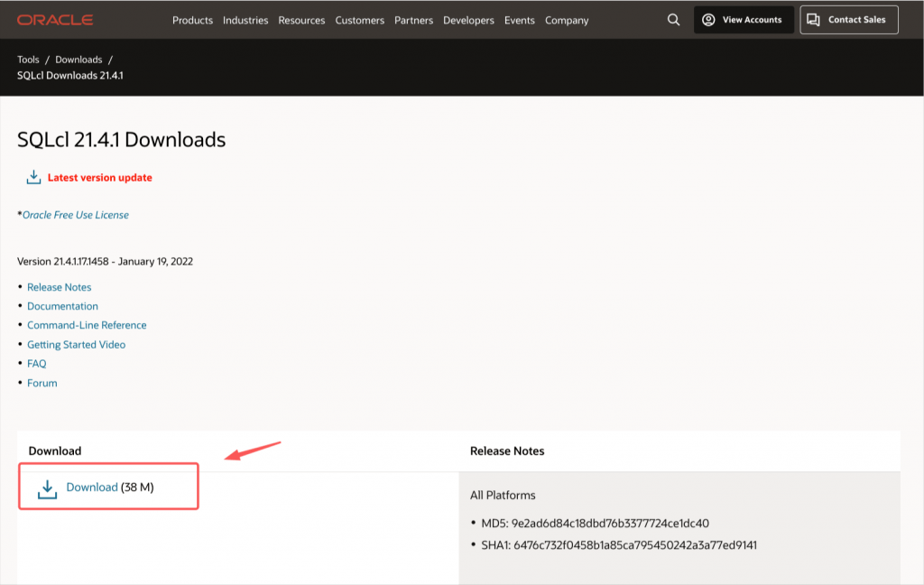Click the download icon beside Latest version update
Screen dimensions: 924x585
(x=33, y=177)
